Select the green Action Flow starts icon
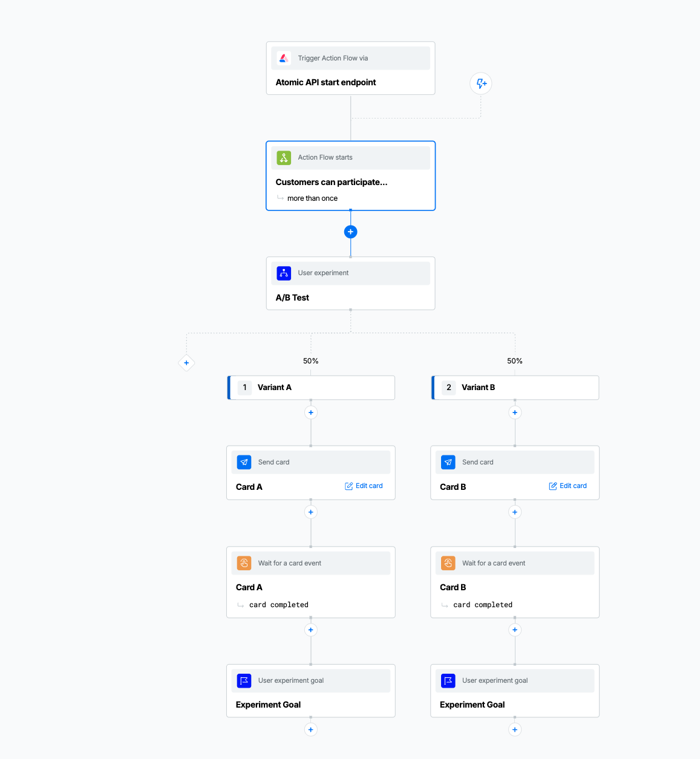700x759 pixels. point(284,157)
